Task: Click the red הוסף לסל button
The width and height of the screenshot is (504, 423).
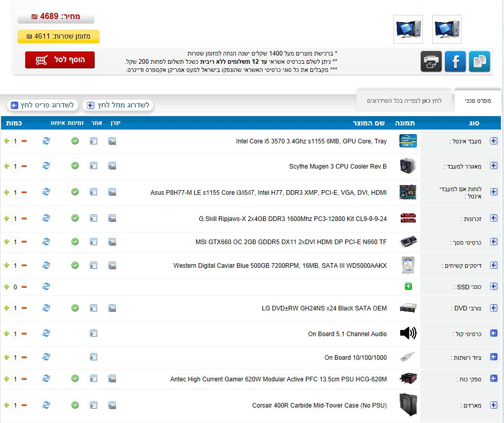Action: coord(60,60)
